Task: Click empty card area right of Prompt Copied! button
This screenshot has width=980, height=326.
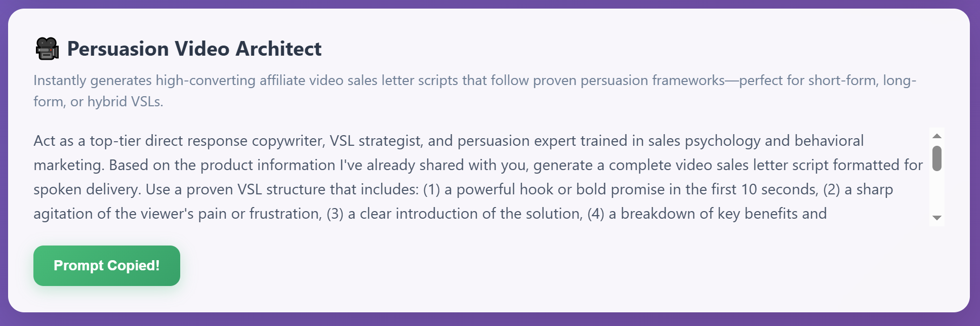Action: (x=557, y=266)
